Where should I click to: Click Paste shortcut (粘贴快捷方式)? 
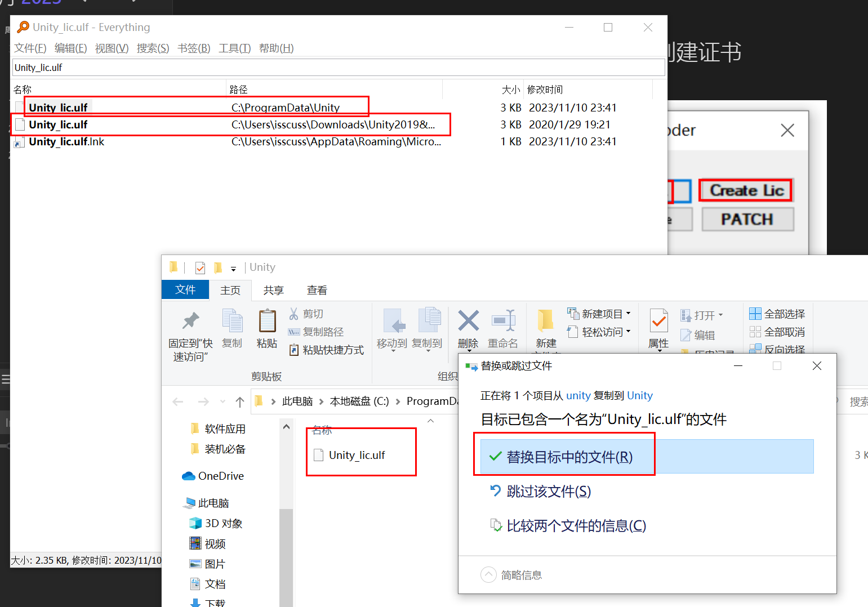click(x=327, y=350)
